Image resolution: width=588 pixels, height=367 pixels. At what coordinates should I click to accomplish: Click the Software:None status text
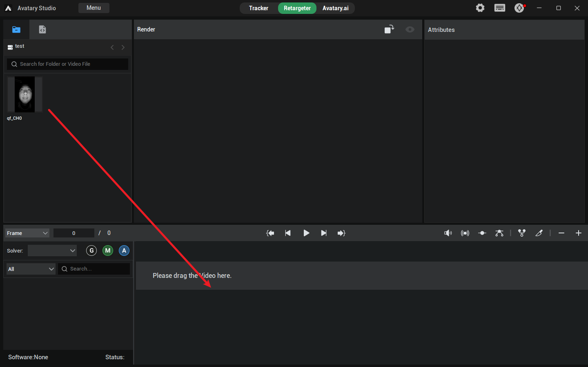point(28,357)
